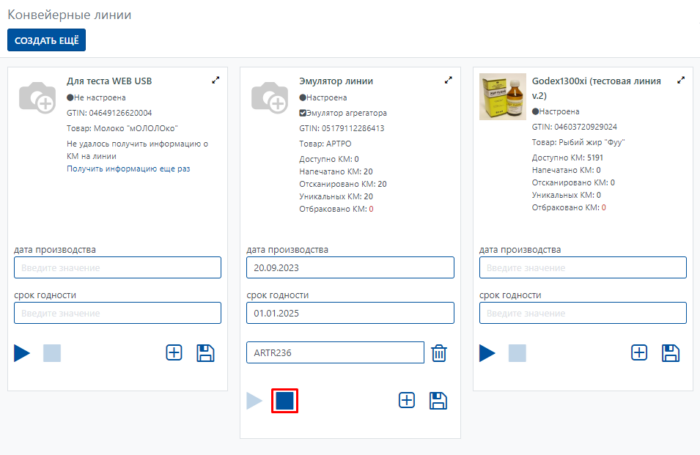The height and width of the screenshot is (455, 700).
Task: Stop the Эмулятор линии conveyor
Action: pos(284,401)
